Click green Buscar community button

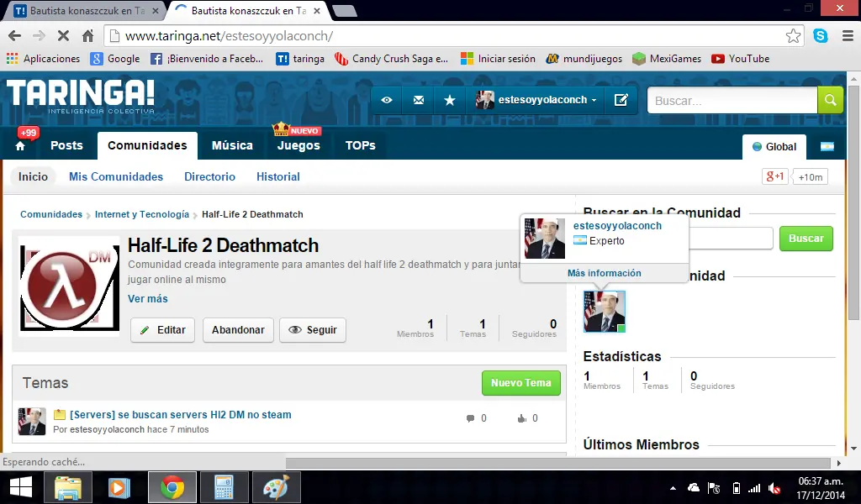click(806, 239)
